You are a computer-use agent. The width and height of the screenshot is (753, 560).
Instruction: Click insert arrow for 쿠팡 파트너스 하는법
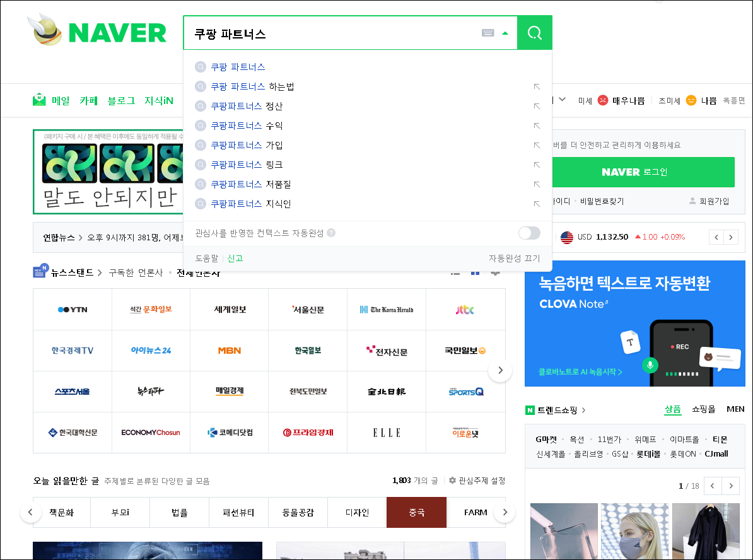[537, 87]
